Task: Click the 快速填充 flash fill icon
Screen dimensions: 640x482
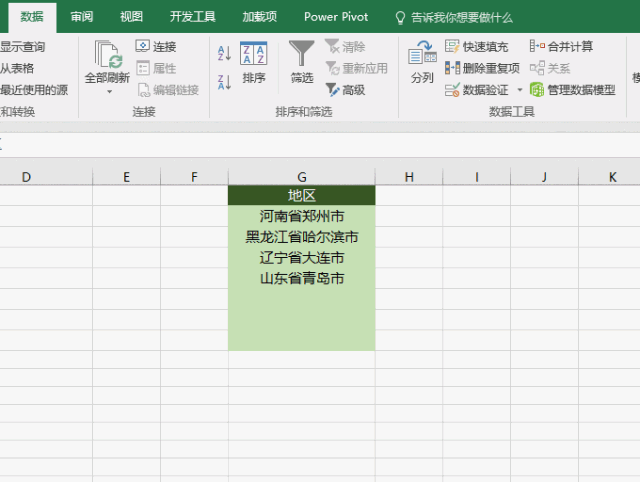Action: (452, 47)
